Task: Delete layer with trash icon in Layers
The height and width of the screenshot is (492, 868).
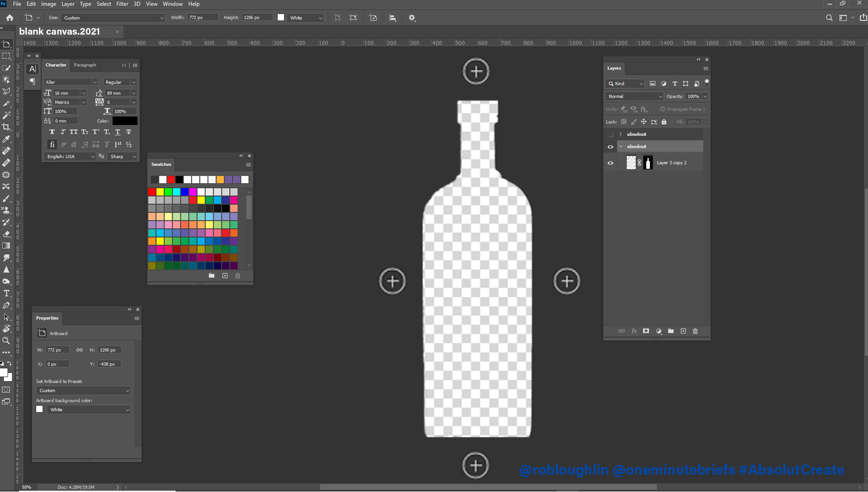Action: click(695, 331)
